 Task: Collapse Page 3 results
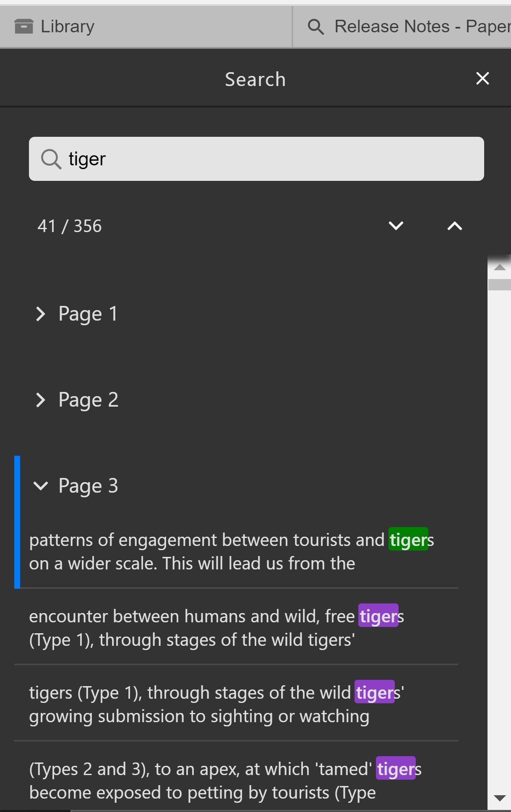click(x=41, y=486)
